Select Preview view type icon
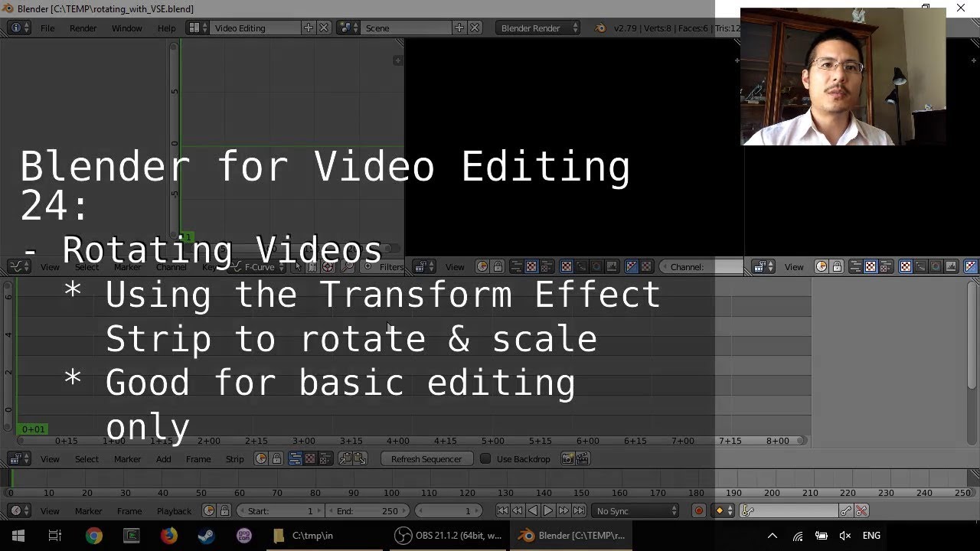The image size is (980, 551). coord(309,459)
